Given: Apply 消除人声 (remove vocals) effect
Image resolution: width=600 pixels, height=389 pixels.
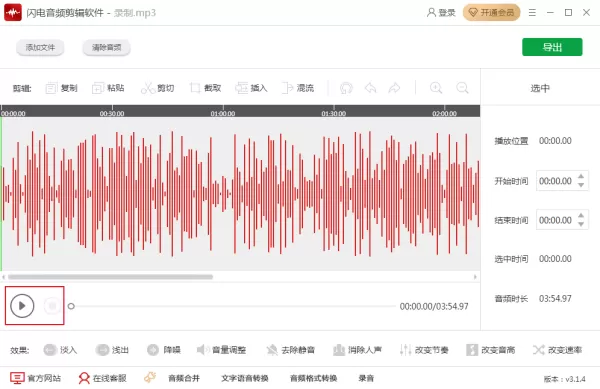Looking at the screenshot, I should [357, 350].
